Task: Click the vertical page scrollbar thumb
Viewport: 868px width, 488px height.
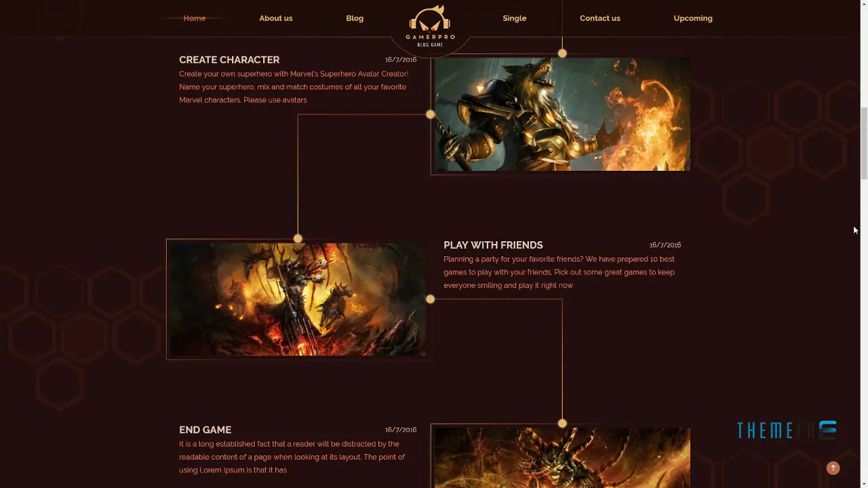Action: point(863,142)
